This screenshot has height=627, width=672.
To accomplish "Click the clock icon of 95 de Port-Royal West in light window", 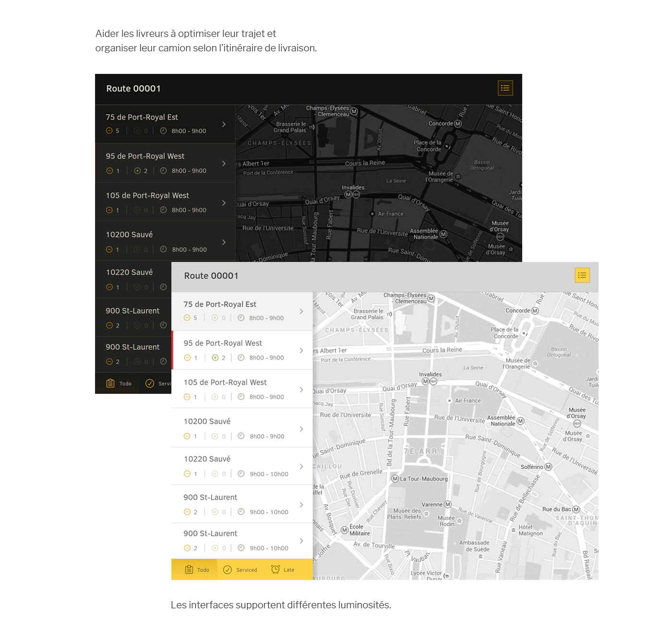I will pyautogui.click(x=241, y=357).
